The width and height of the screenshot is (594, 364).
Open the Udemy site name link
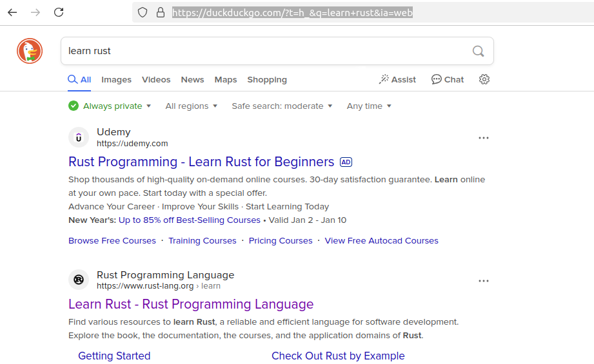(114, 131)
